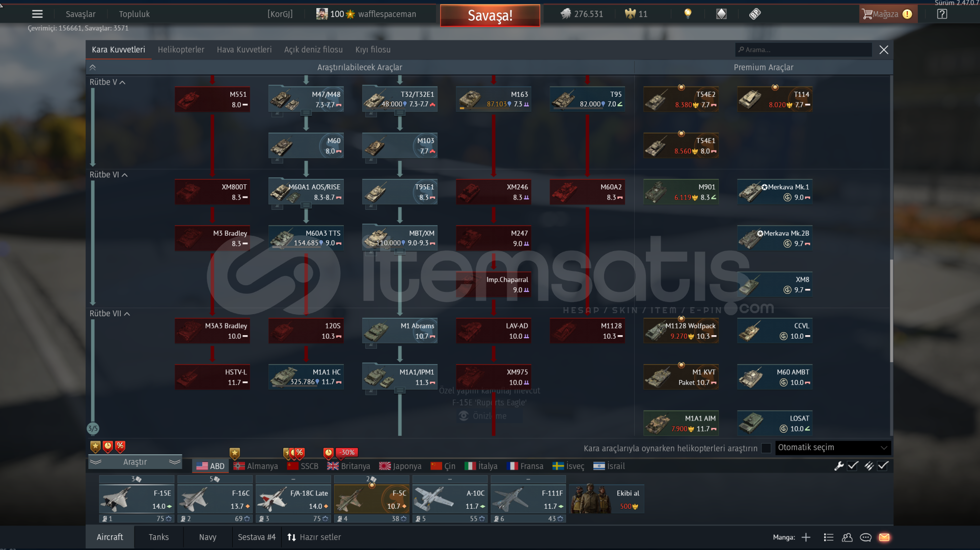This screenshot has height=550, width=980.
Task: Expand the M1A1/IPM1 vehicle group
Action: [400, 391]
